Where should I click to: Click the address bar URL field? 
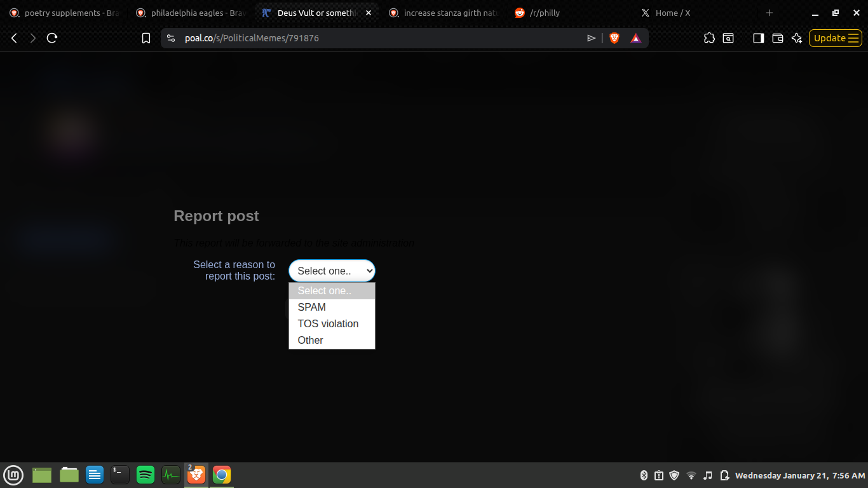381,38
